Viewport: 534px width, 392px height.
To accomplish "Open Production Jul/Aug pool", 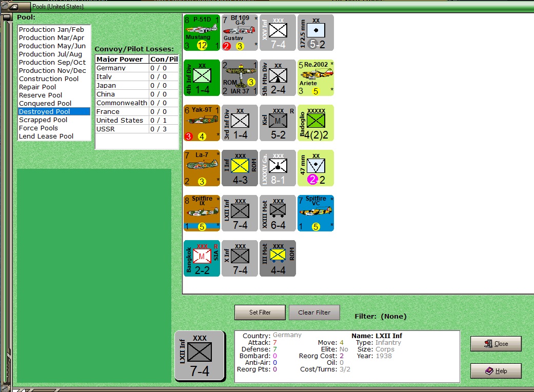I will click(54, 54).
